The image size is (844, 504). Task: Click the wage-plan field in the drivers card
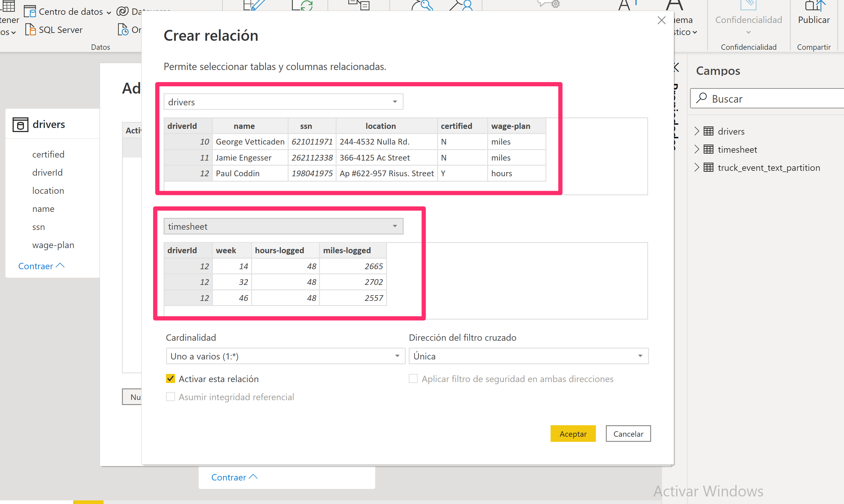pyautogui.click(x=53, y=245)
